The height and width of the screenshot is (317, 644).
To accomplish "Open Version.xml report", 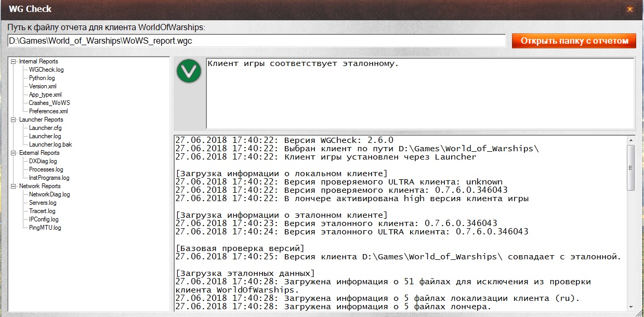I will click(x=43, y=86).
